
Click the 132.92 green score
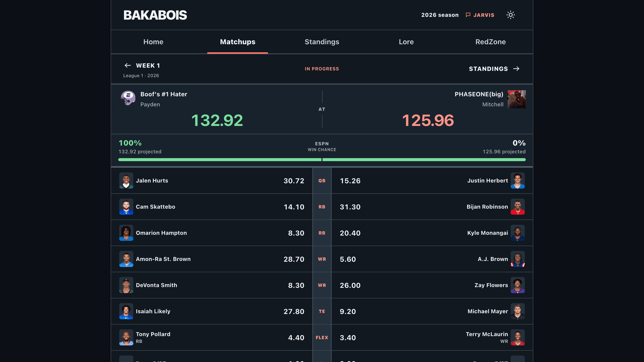[217, 120]
